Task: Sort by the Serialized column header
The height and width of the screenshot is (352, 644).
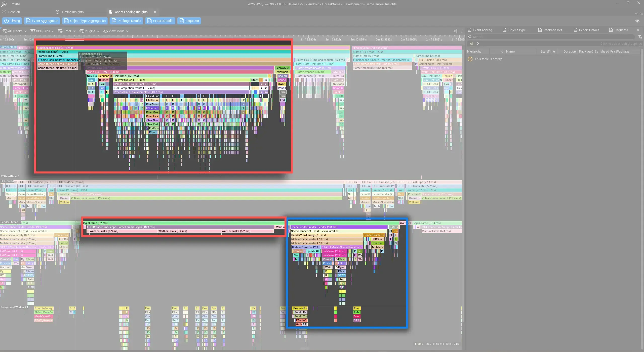Action: pyautogui.click(x=602, y=52)
